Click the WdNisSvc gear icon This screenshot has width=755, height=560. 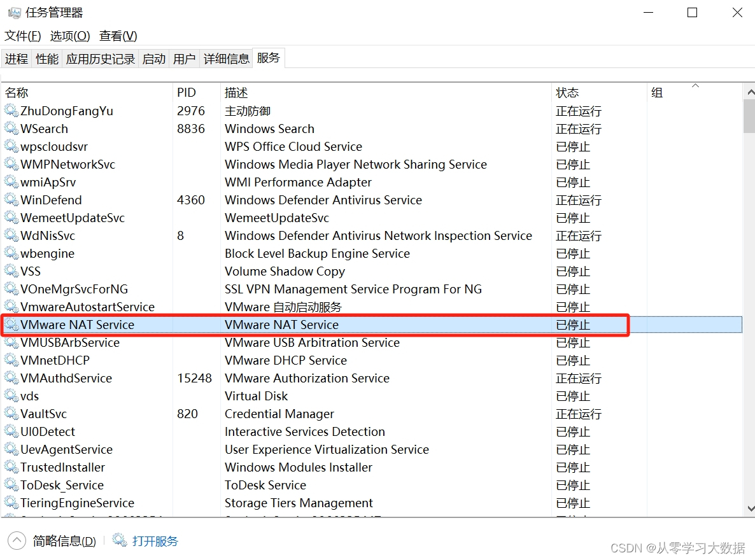coord(11,235)
